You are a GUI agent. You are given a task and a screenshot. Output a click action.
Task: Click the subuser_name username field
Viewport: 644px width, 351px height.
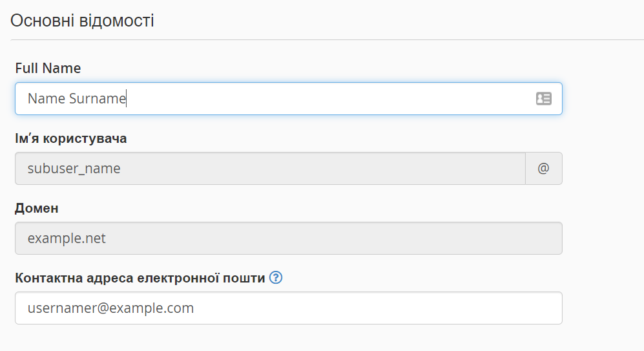tap(270, 168)
